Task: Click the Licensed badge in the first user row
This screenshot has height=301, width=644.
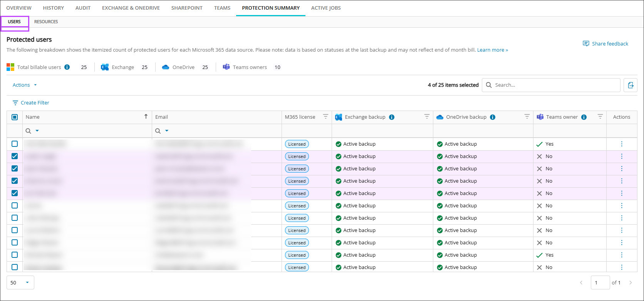Action: click(297, 144)
